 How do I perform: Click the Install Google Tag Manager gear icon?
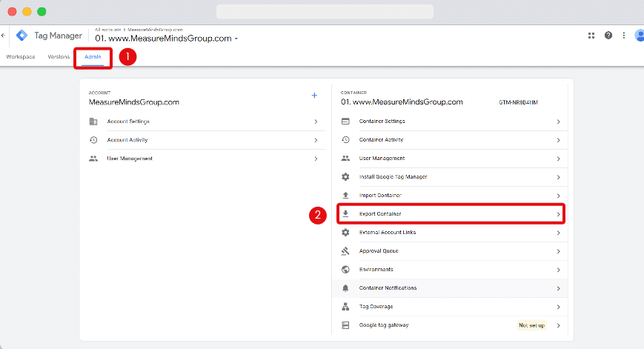(345, 177)
